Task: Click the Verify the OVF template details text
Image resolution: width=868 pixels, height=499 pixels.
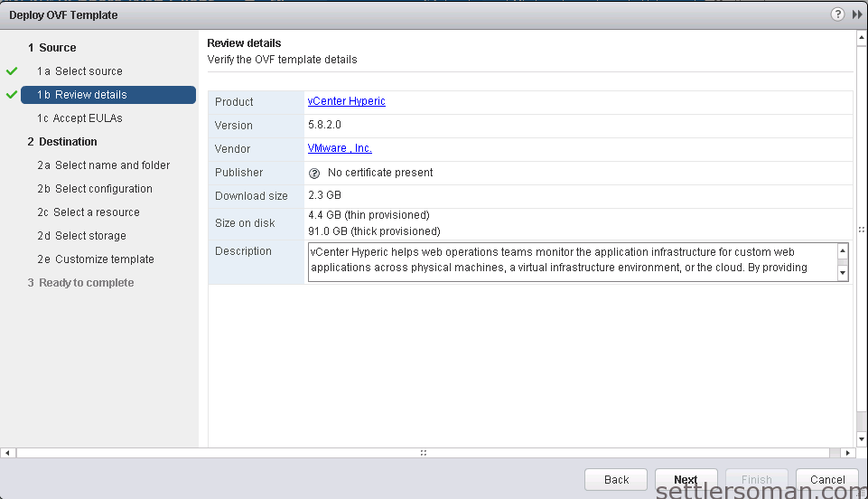Action: pyautogui.click(x=283, y=60)
